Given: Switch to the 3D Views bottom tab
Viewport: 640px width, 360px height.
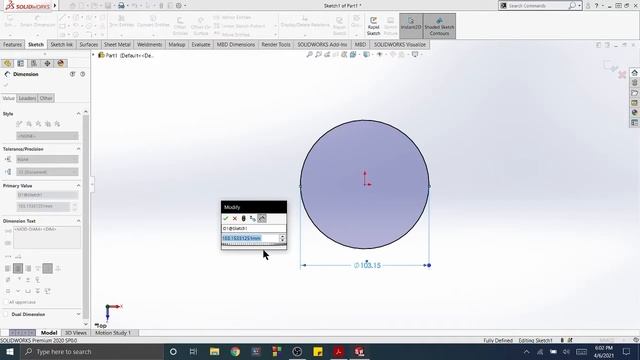Looking at the screenshot, I should pos(76,333).
